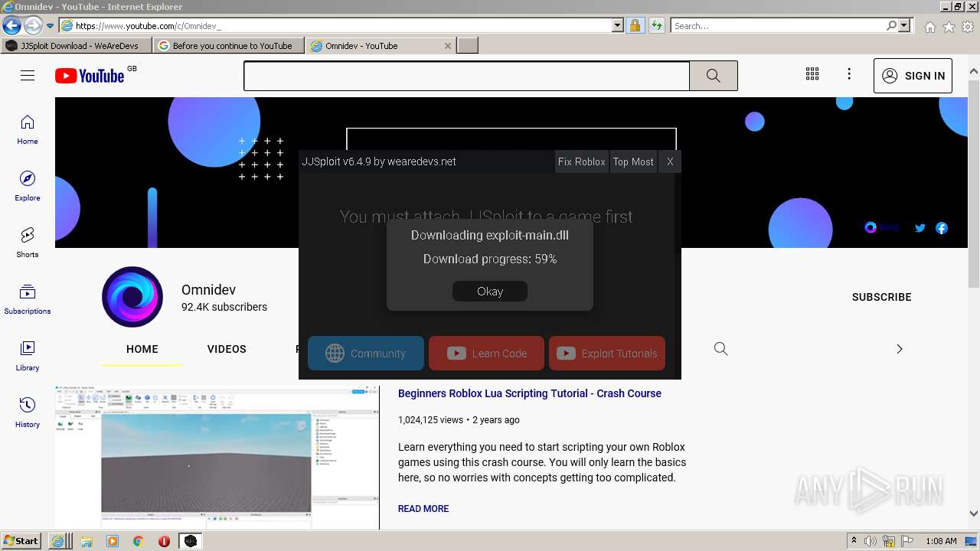Click the YouTube search magnifier button

coord(714,76)
